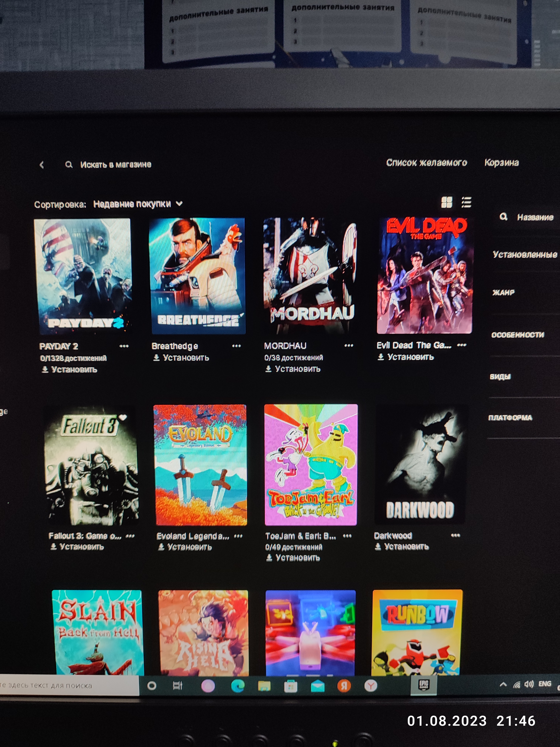The image size is (560, 747).
Task: Go back with the left arrow
Action: pos(42,165)
